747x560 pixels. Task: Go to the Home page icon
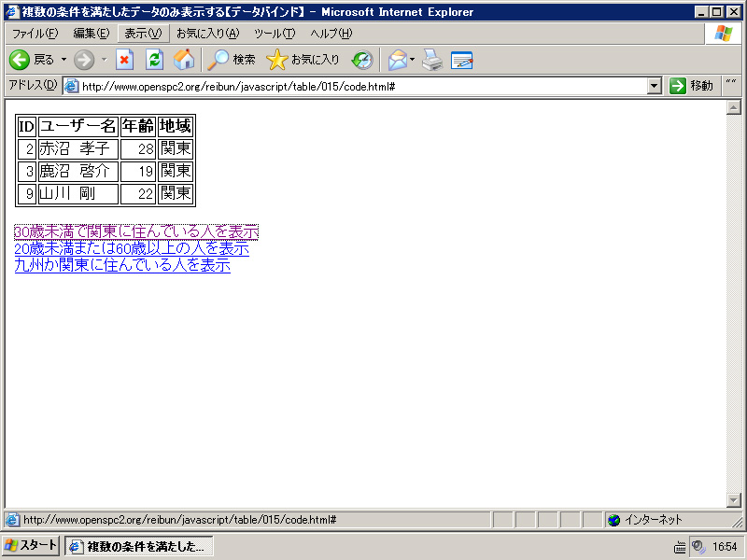[183, 60]
